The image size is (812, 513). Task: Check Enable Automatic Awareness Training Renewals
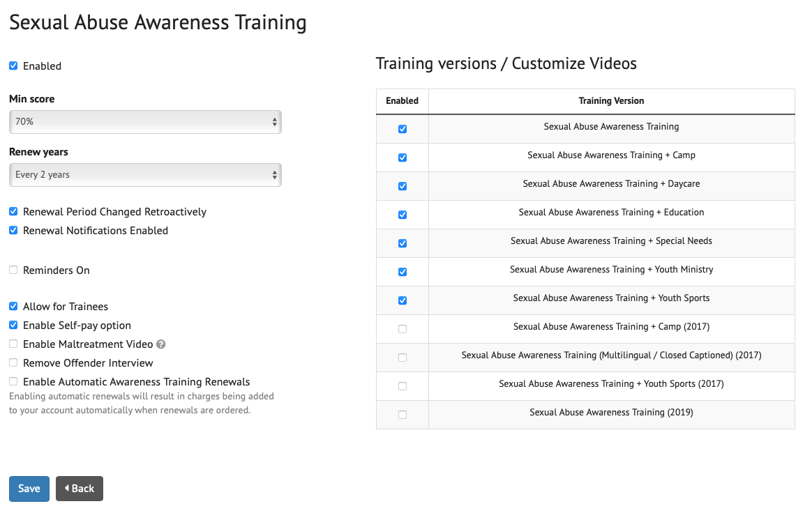(x=13, y=381)
